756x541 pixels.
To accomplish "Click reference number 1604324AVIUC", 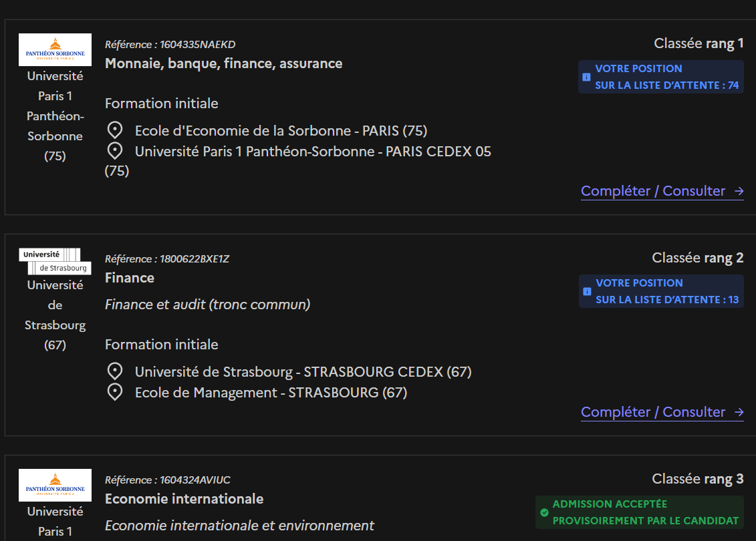I will click(168, 480).
